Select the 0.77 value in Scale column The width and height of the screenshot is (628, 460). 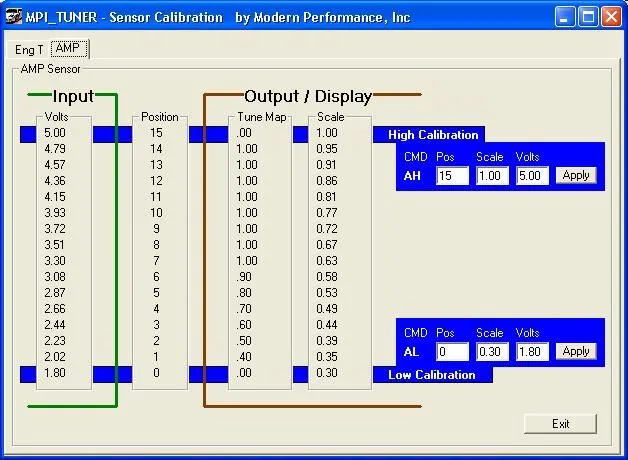click(327, 213)
